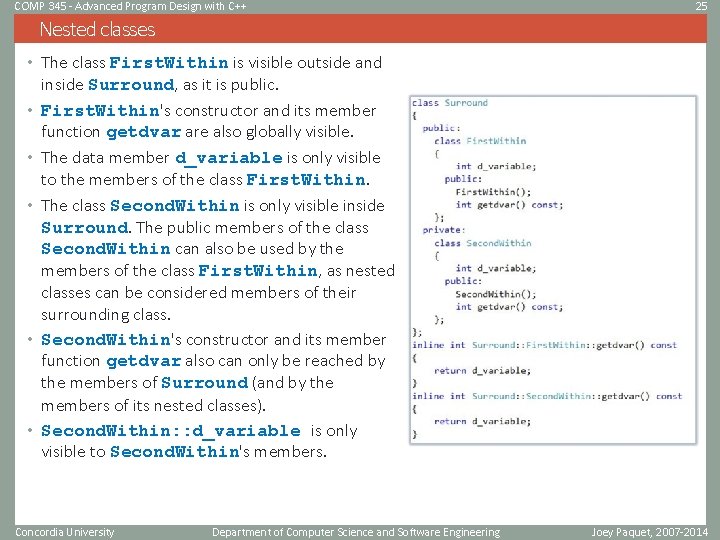Image resolution: width=720 pixels, height=540 pixels.
Task: Click the slide title "Nested classes"
Action: coord(97,29)
